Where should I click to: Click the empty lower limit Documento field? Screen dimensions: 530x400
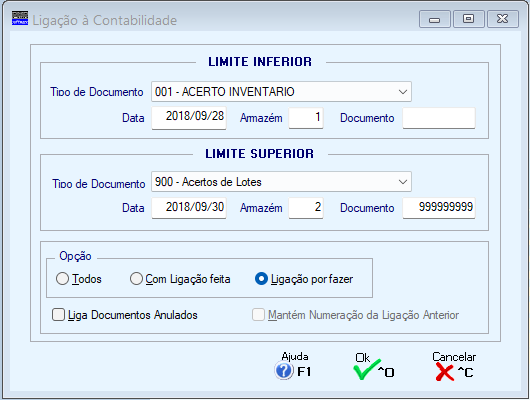[x=439, y=118]
